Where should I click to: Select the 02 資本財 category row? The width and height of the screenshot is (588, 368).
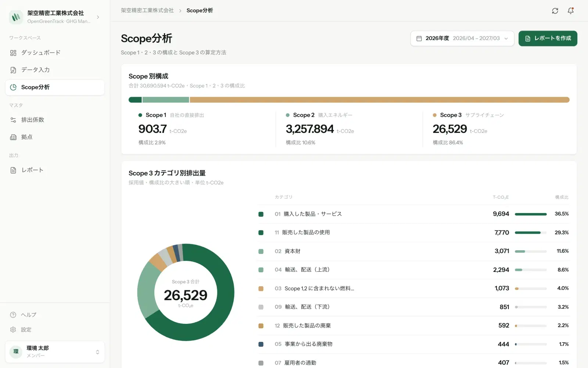tap(413, 251)
